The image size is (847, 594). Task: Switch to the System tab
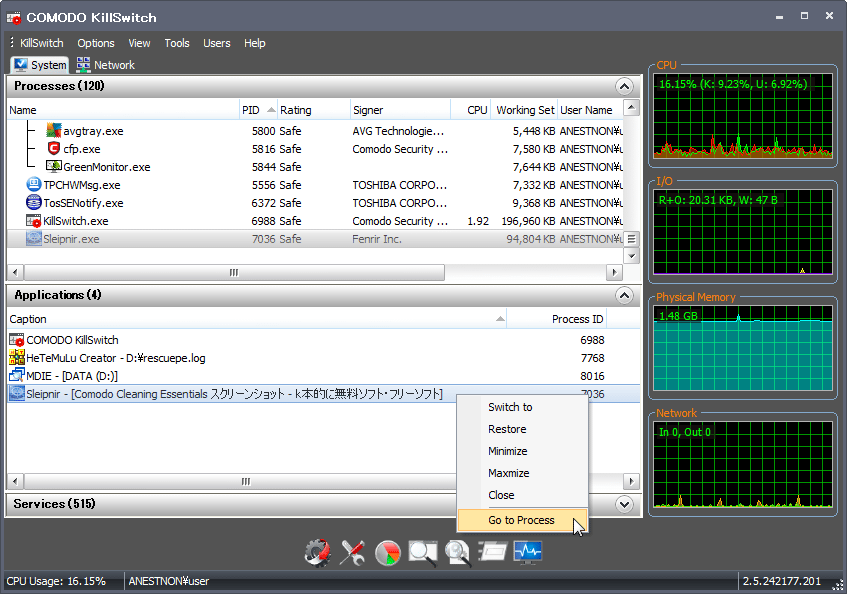tap(39, 65)
